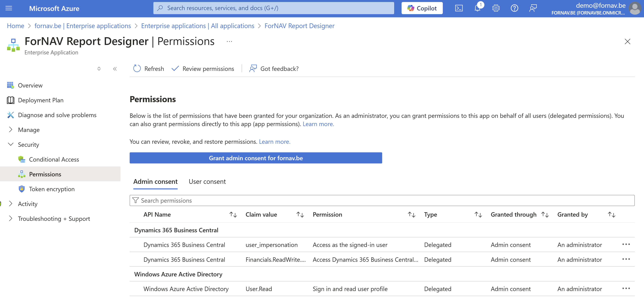Expand the Manage section
Viewport: 644px width, 305px height.
(29, 130)
